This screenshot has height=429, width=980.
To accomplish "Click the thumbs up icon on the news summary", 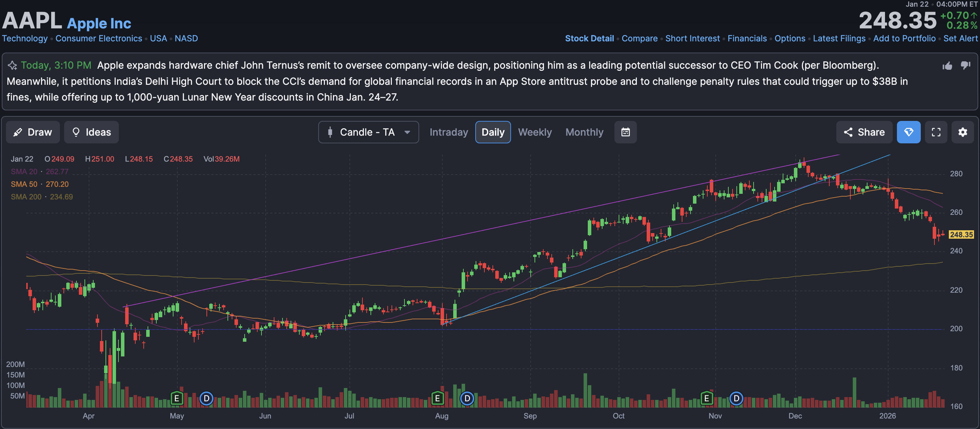I will (947, 66).
